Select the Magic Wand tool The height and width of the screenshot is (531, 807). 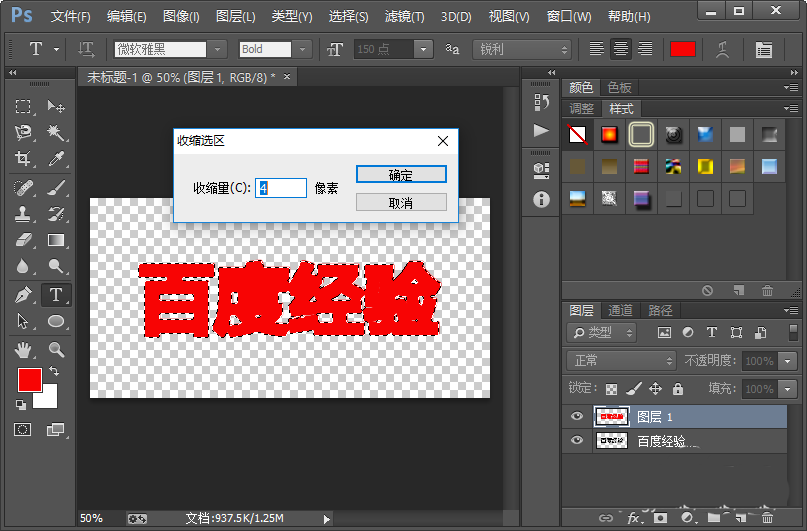click(56, 133)
